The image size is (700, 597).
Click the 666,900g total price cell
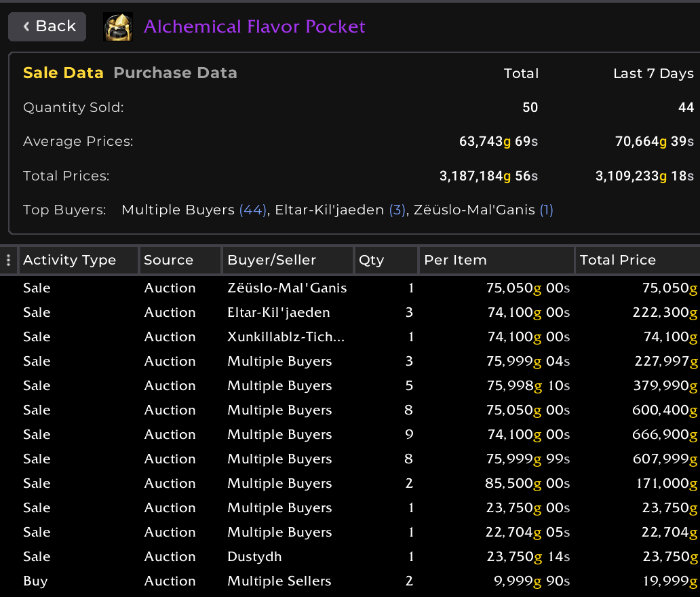click(x=665, y=434)
